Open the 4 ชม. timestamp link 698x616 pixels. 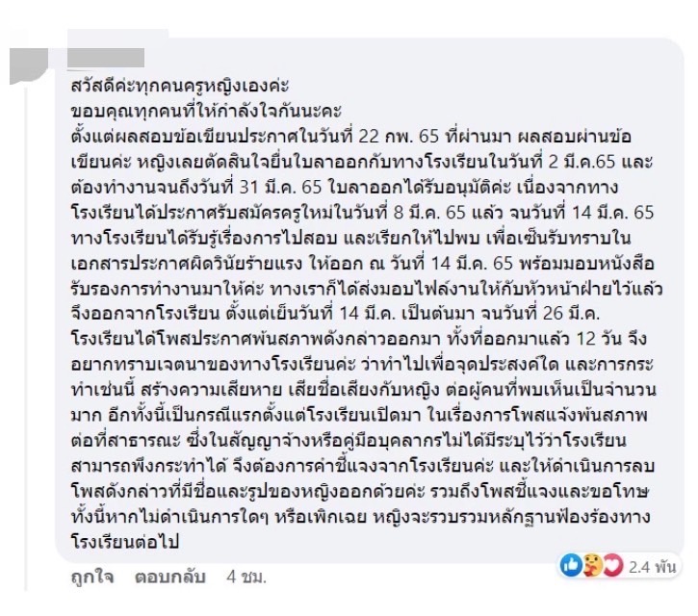[246, 577]
